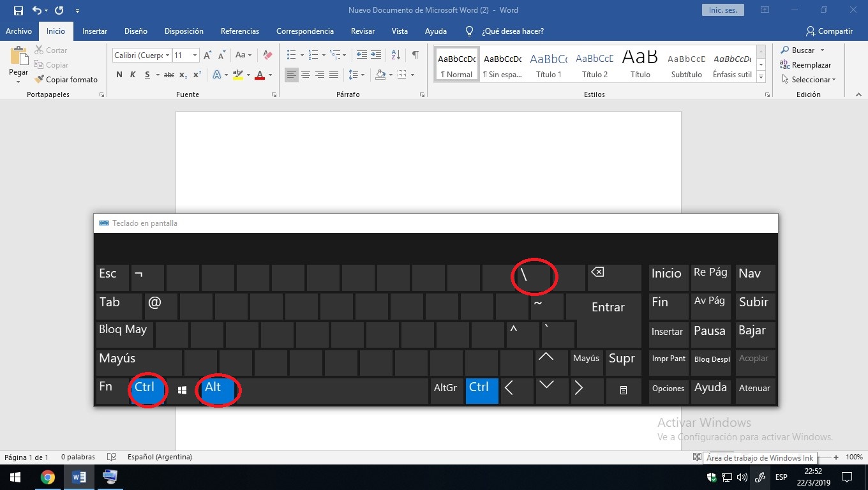Toggle bold (N) formatting

(x=119, y=75)
